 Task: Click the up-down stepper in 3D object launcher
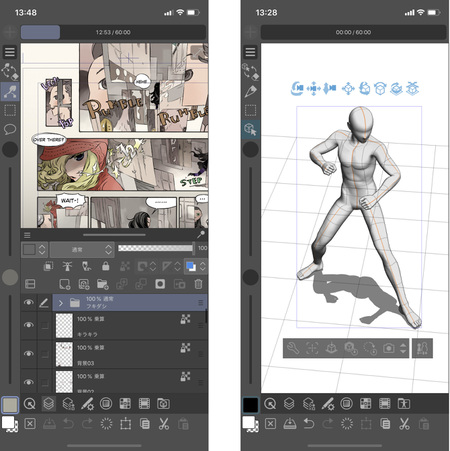click(x=403, y=348)
